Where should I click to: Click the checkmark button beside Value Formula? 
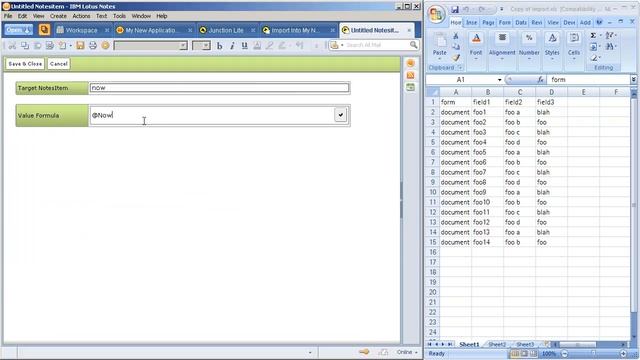point(340,115)
